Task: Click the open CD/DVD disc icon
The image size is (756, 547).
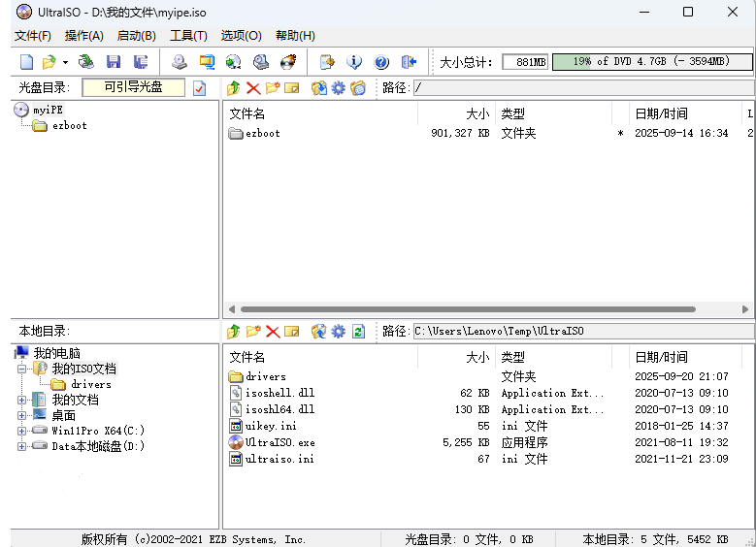Action: tap(86, 62)
